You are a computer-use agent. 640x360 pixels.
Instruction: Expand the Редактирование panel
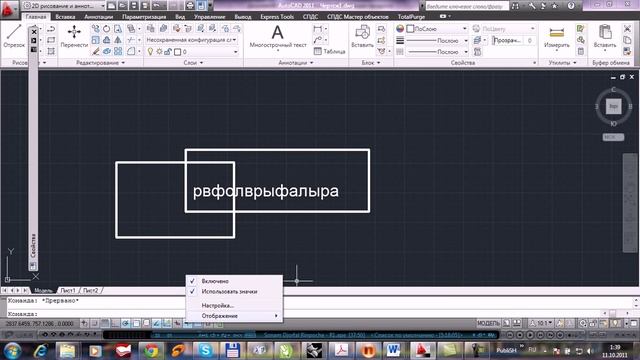tap(100, 63)
